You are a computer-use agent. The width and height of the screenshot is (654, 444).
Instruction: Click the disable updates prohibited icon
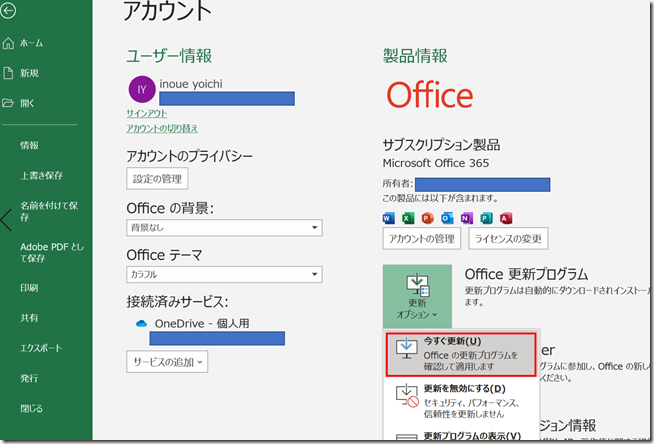coord(407,396)
